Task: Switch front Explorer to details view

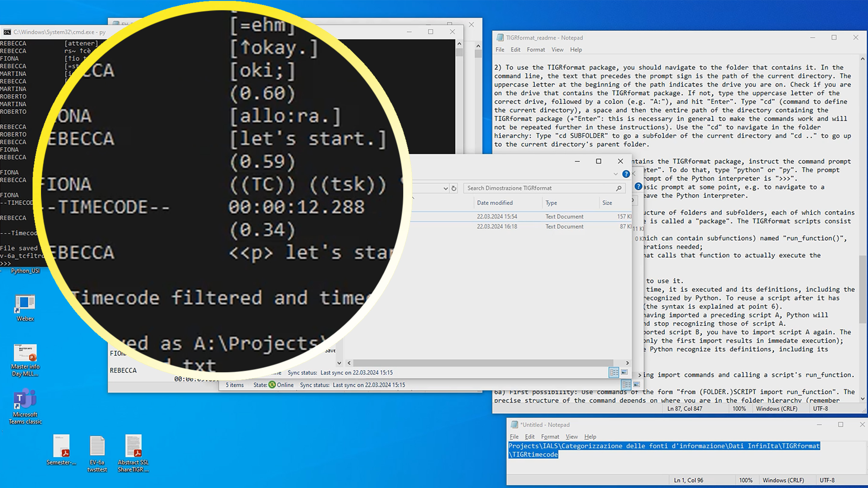Action: pos(614,373)
